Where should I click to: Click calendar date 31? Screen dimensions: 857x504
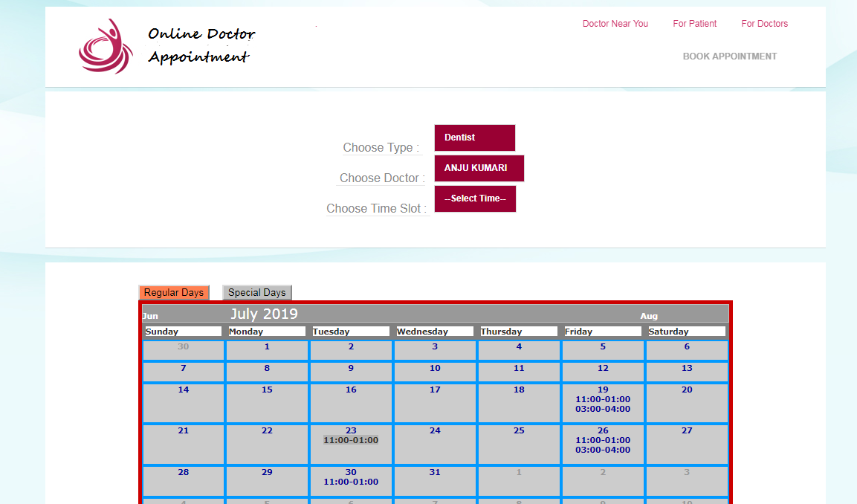tap(435, 472)
